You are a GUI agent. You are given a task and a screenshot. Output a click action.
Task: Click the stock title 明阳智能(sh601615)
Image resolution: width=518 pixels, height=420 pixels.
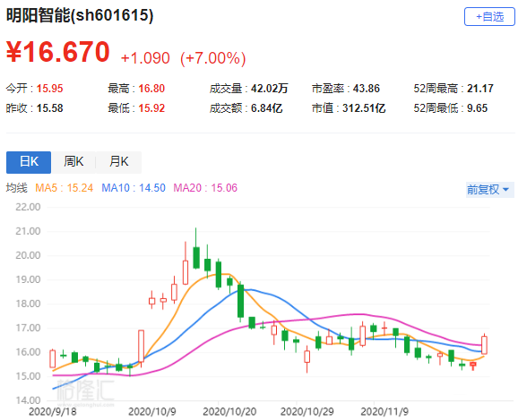click(80, 15)
